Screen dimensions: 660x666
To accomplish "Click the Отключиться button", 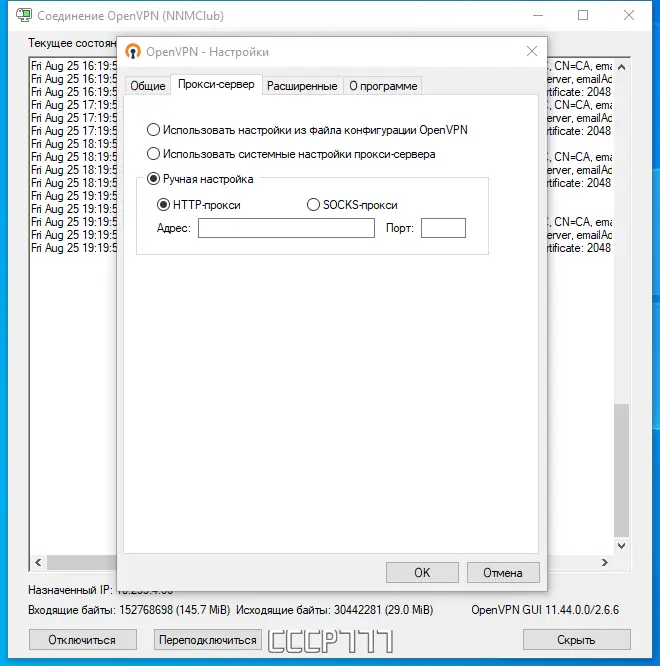I will click(83, 640).
